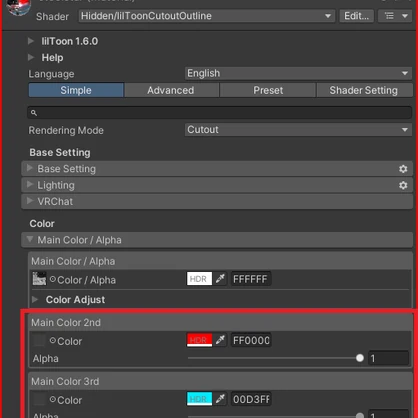Viewport: 418px width, 418px height.
Task: Click the eyedropper for Main Color 3rd
Action: click(x=220, y=399)
